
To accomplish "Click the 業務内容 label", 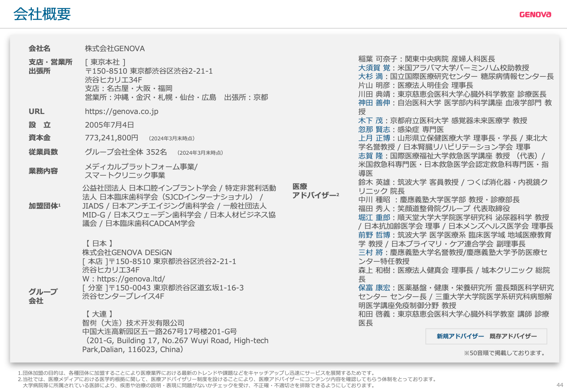I will pos(43,171).
